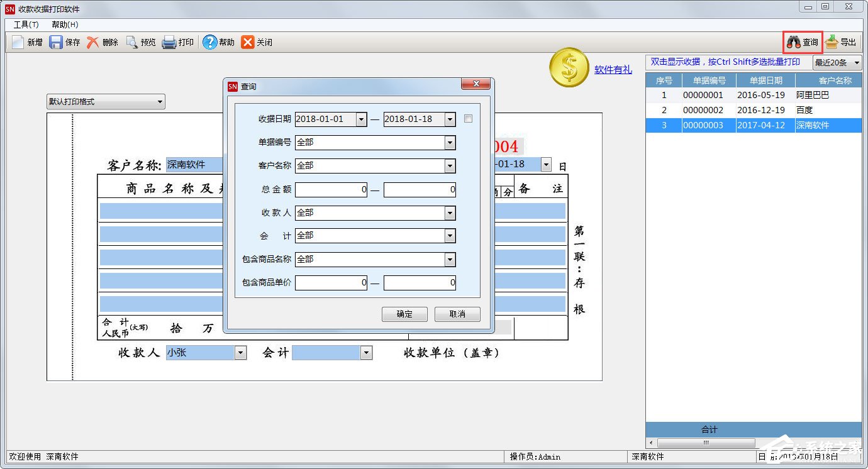Click the gold dollar coin icon
Viewport: 868px width, 469px height.
tap(569, 68)
